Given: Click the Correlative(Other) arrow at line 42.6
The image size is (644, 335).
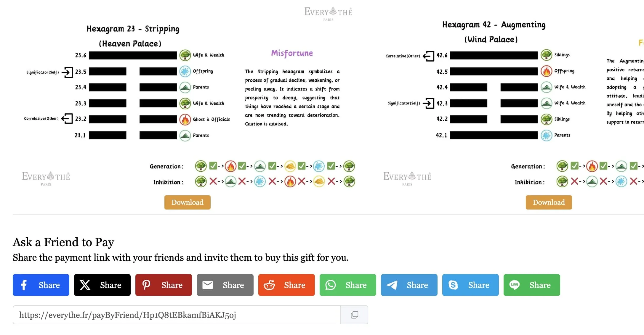Looking at the screenshot, I should tap(428, 56).
